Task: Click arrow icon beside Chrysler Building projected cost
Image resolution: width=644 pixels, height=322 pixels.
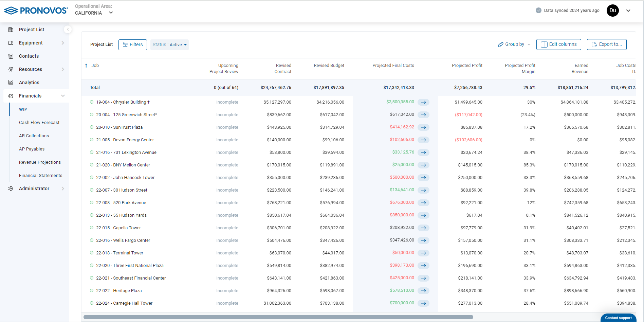Action: point(423,102)
